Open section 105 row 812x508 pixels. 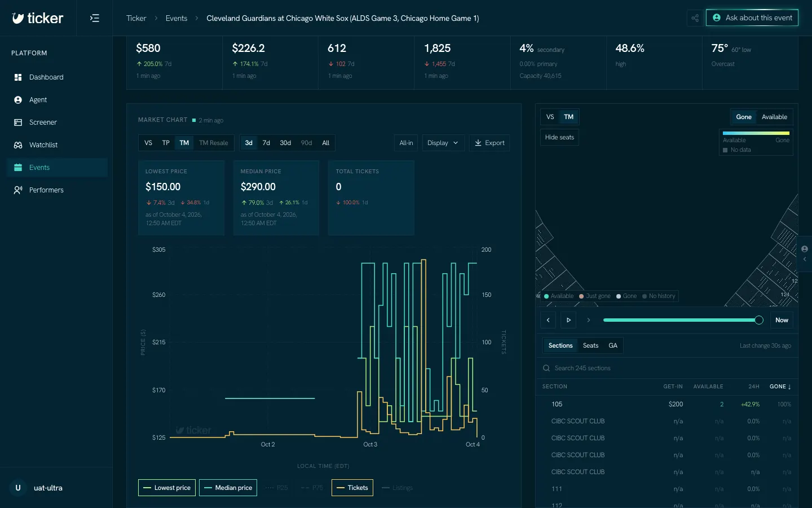pyautogui.click(x=667, y=404)
